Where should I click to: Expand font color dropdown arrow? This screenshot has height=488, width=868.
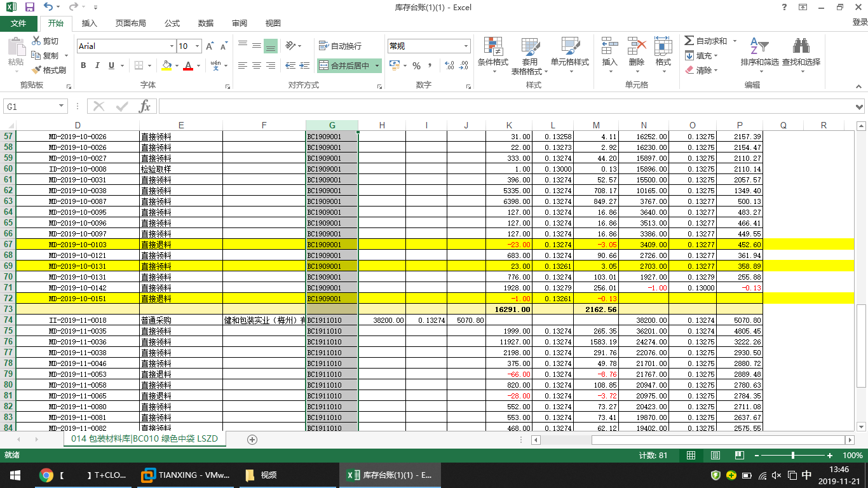pos(198,65)
